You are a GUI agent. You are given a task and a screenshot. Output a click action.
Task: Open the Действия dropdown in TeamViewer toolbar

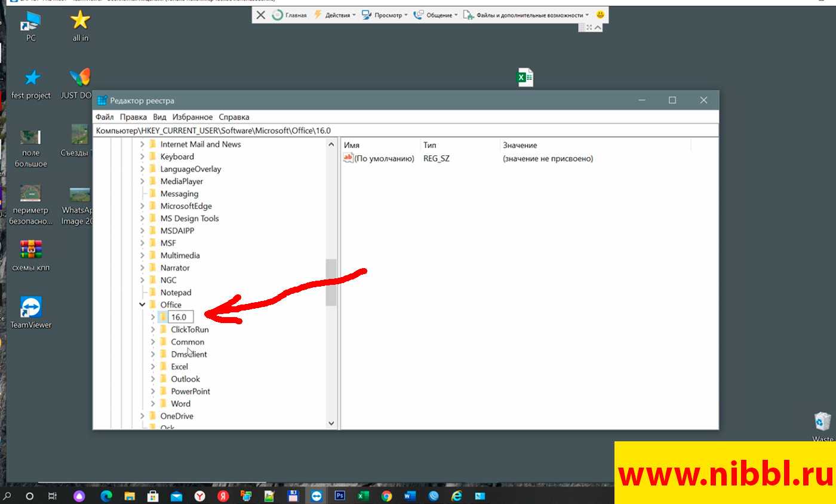(334, 15)
